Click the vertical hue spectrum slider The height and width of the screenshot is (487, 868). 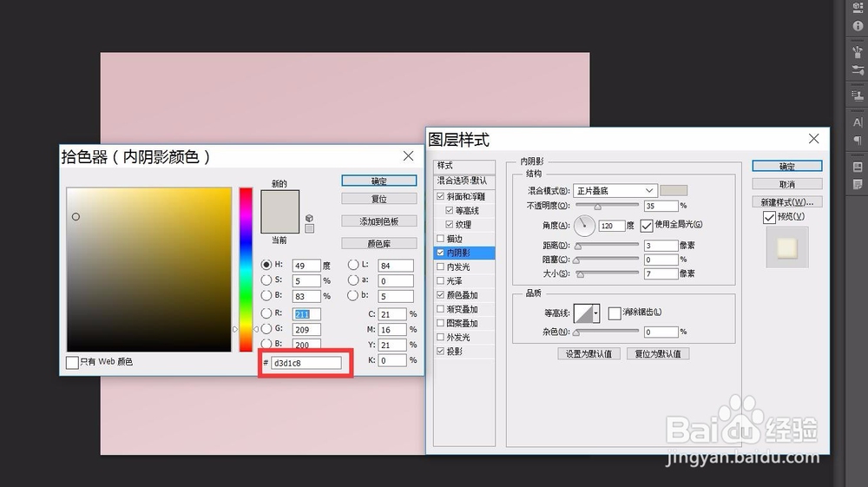(x=246, y=269)
